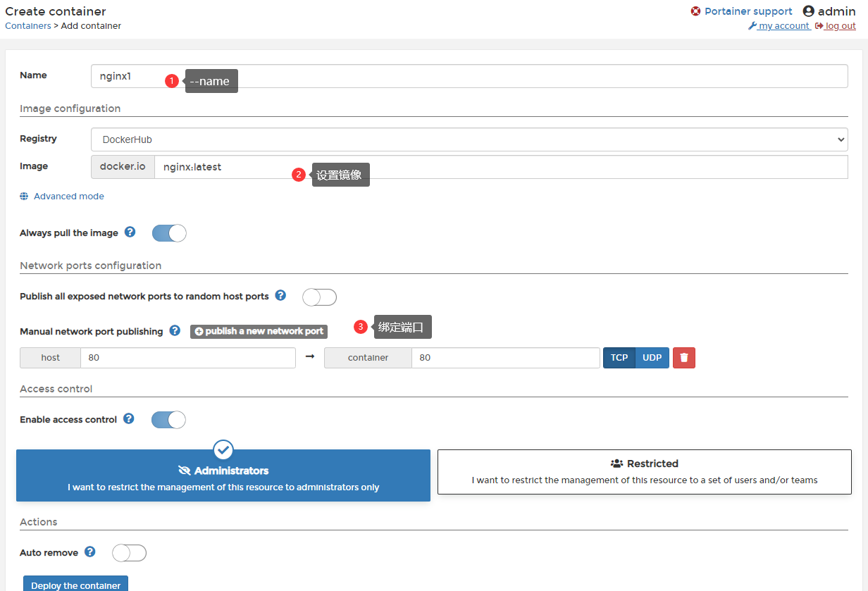The width and height of the screenshot is (868, 591).
Task: Focus the container port 80 input
Action: point(506,358)
